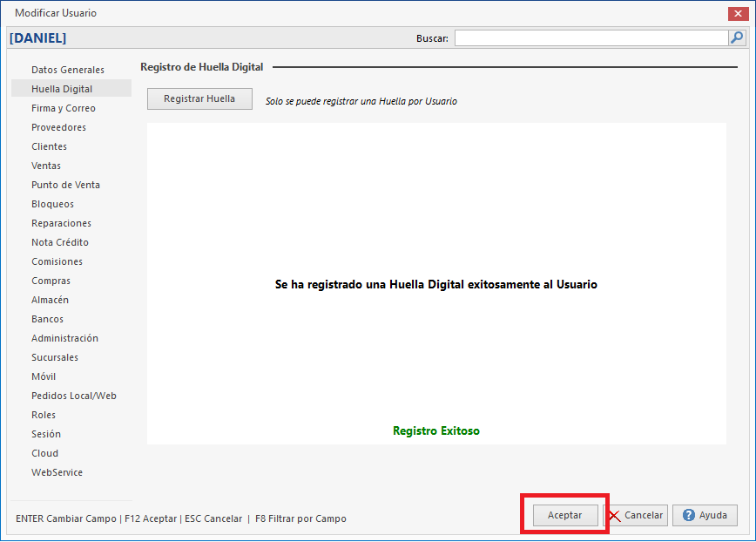The image size is (756, 542).
Task: Open the Cloud section
Action: [44, 453]
